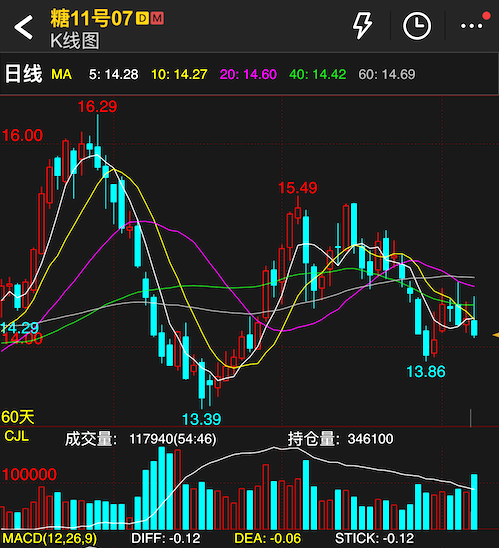Screen dimensions: 499x548
Task: Select the MA 10: 14.27 value
Action: pos(179,74)
